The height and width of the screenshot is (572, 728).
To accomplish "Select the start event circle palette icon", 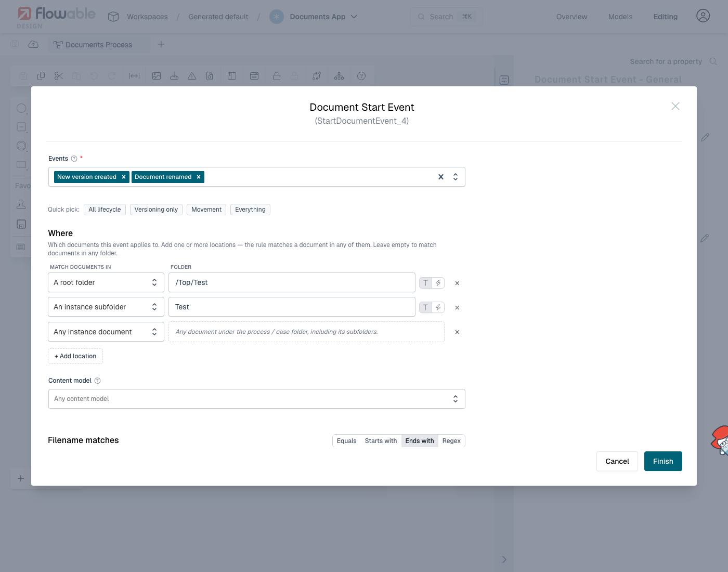I will coord(21,108).
